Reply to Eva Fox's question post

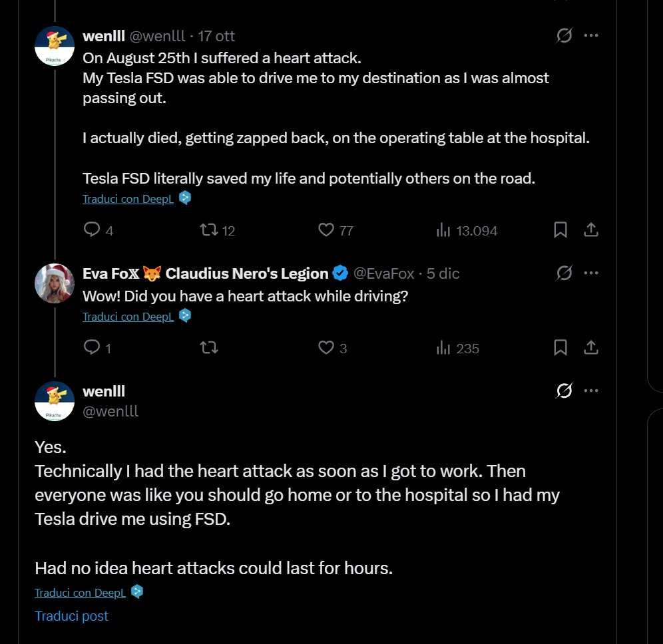92,347
